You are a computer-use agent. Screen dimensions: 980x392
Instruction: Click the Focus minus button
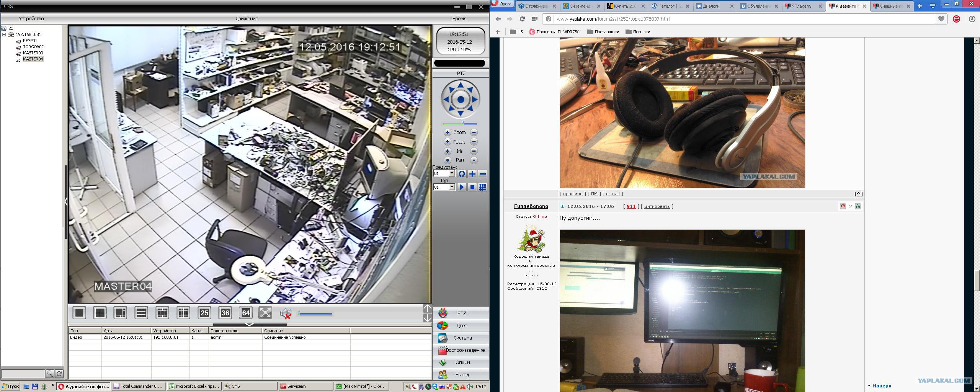pos(474,142)
